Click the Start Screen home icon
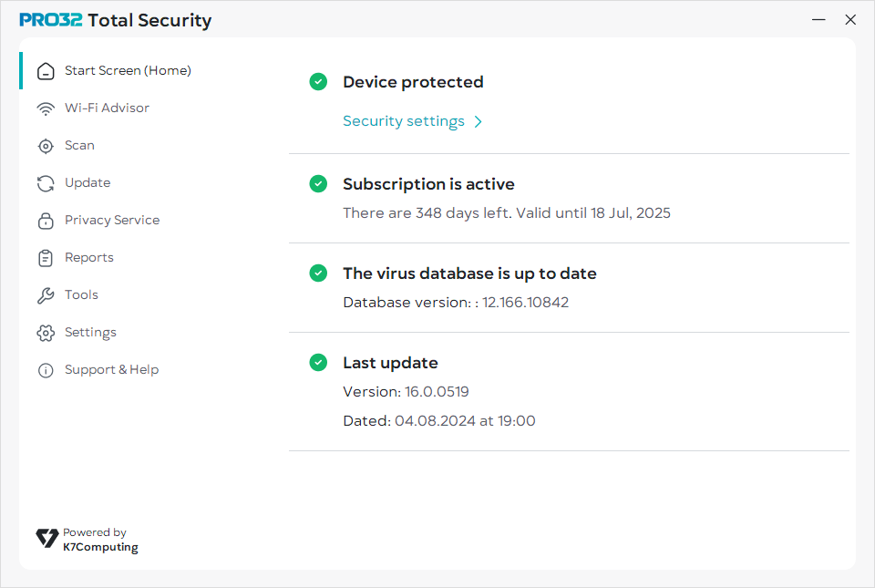The height and width of the screenshot is (588, 875). [46, 71]
